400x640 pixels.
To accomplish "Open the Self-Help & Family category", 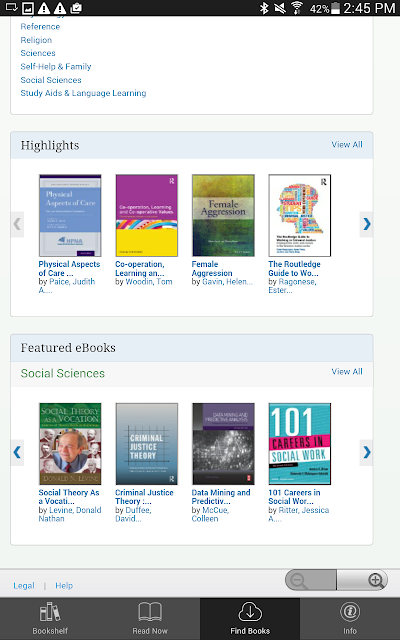I will pos(56,67).
